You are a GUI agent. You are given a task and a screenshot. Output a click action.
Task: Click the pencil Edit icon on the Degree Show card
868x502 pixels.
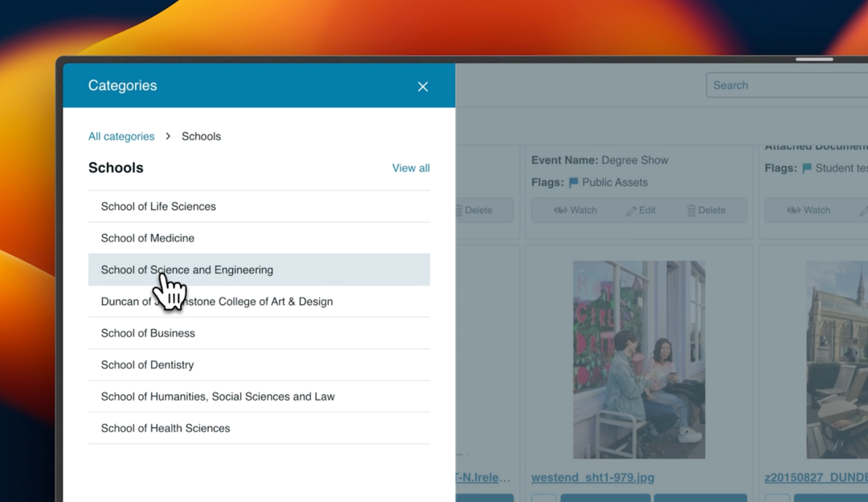pos(632,211)
